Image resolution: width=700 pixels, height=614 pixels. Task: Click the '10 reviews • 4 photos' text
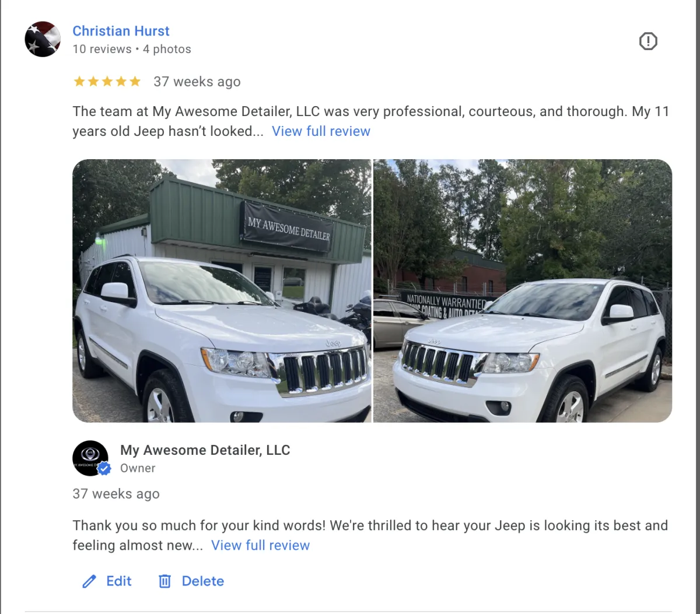[x=132, y=50]
